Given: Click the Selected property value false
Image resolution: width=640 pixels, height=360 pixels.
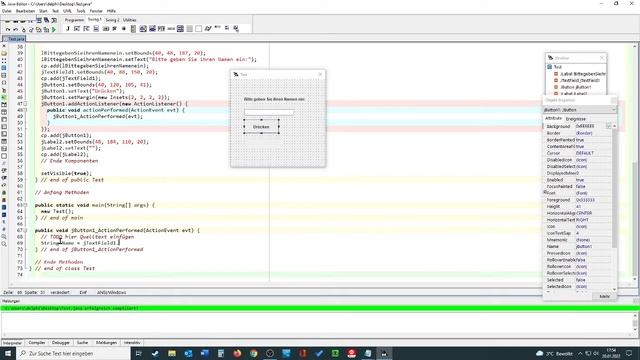Looking at the screenshot, I should [593, 280].
